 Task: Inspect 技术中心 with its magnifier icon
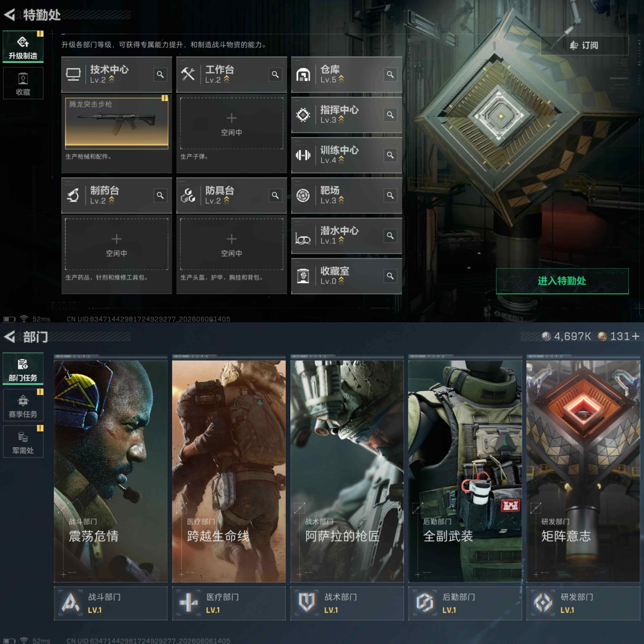(x=160, y=74)
